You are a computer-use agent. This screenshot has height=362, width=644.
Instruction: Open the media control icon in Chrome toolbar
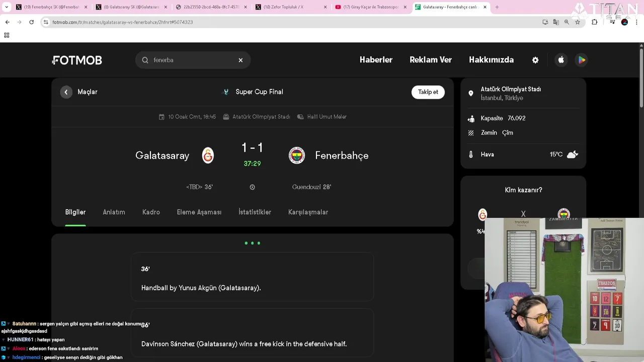(612, 22)
